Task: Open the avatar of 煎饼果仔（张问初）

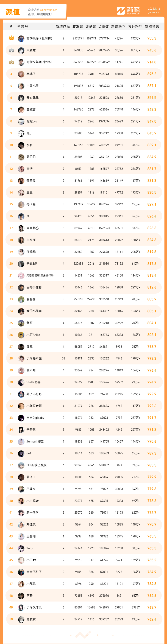Action: (21, 39)
